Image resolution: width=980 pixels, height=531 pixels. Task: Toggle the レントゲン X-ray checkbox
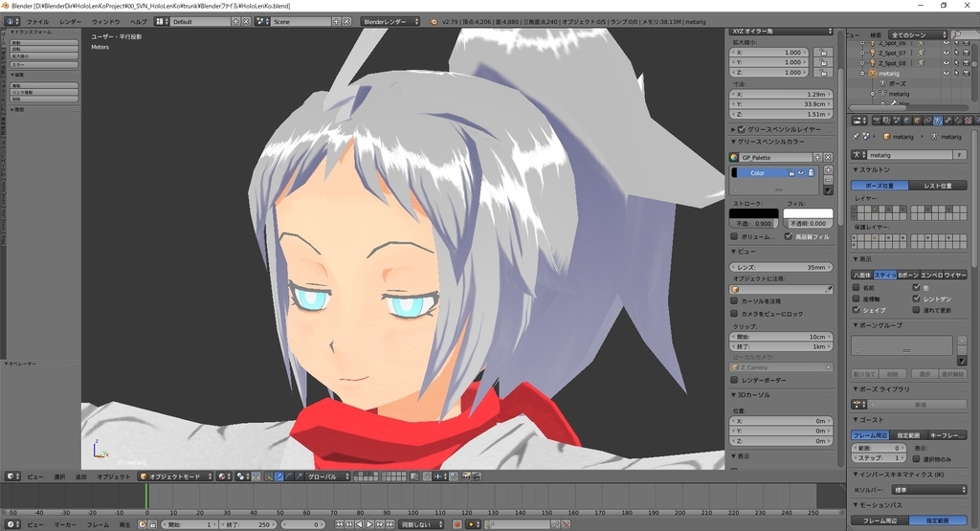click(916, 299)
